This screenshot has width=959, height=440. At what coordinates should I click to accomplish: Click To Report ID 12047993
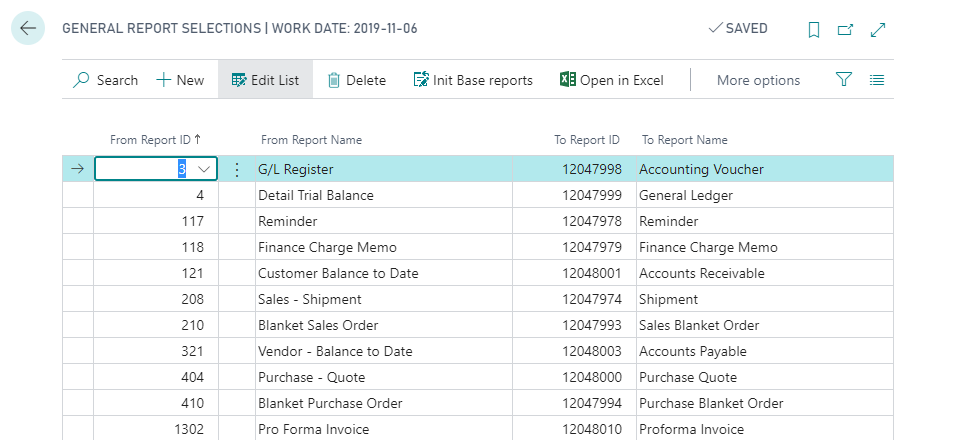[x=574, y=325]
